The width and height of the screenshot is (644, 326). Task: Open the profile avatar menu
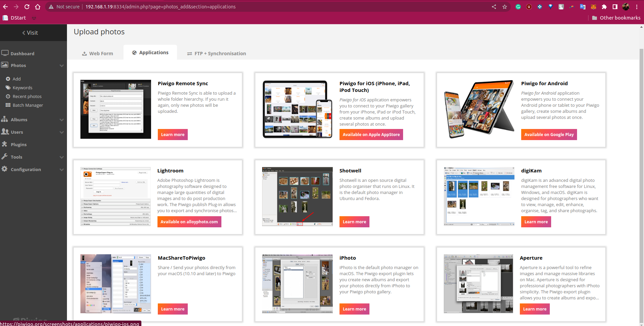(626, 7)
